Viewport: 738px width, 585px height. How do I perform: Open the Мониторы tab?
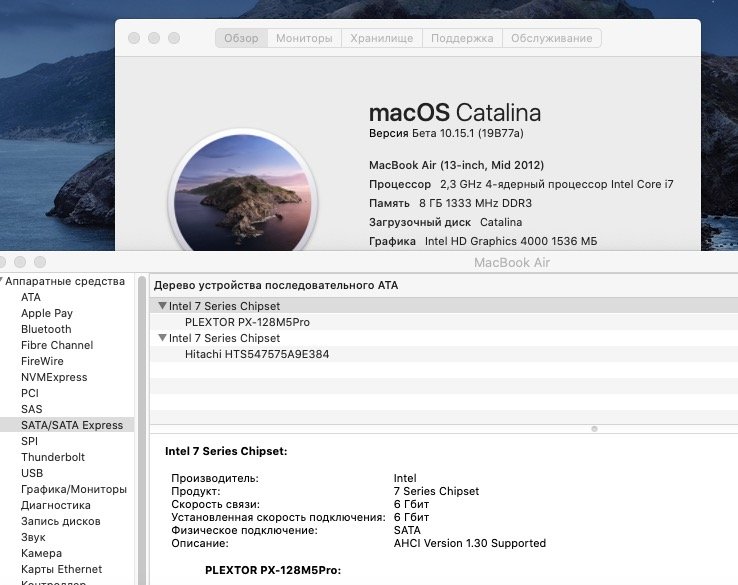tap(304, 38)
